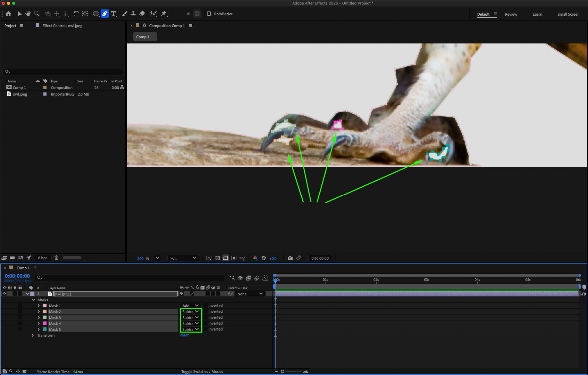
Task: Select the Puppet Pin tool
Action: pos(164,14)
